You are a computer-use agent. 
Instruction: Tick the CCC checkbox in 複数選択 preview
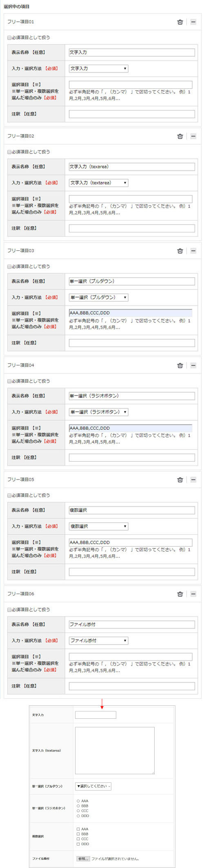tap(78, 839)
